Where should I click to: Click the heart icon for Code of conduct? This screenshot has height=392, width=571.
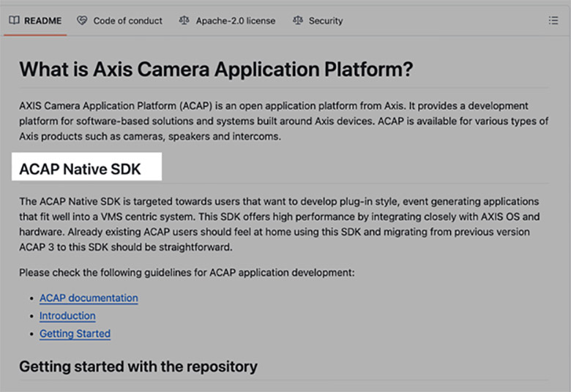coord(82,20)
